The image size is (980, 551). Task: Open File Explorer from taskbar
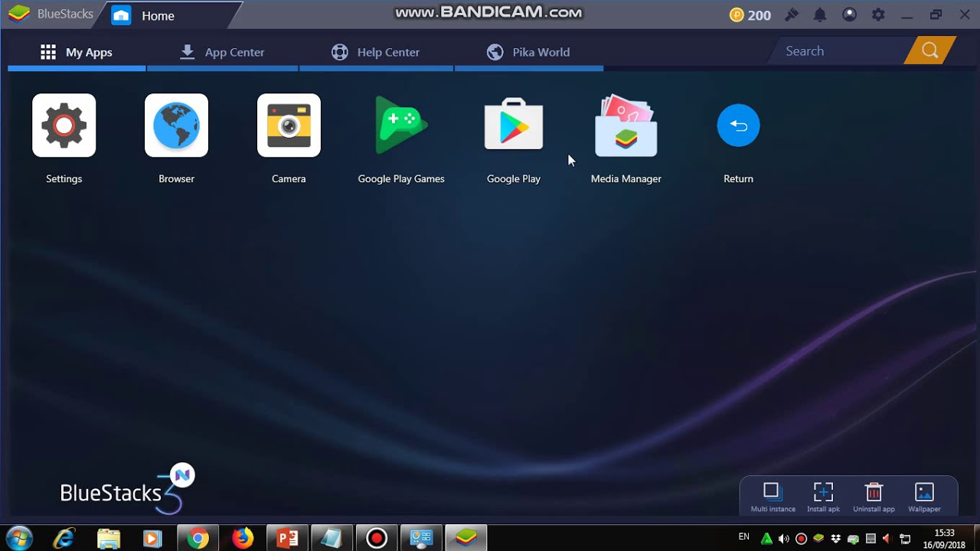(109, 539)
